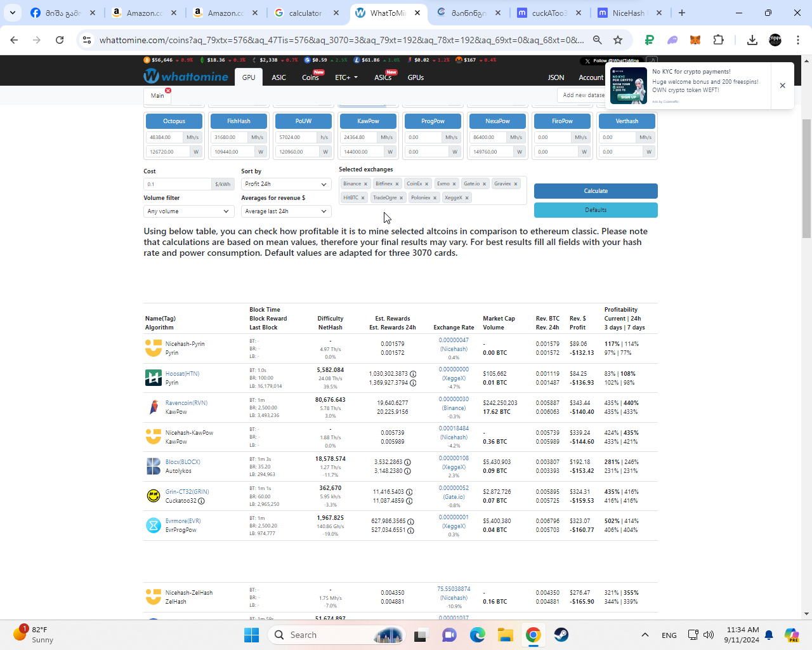Switch to the ASIC tab
Image resolution: width=812 pixels, height=650 pixels.
(278, 77)
